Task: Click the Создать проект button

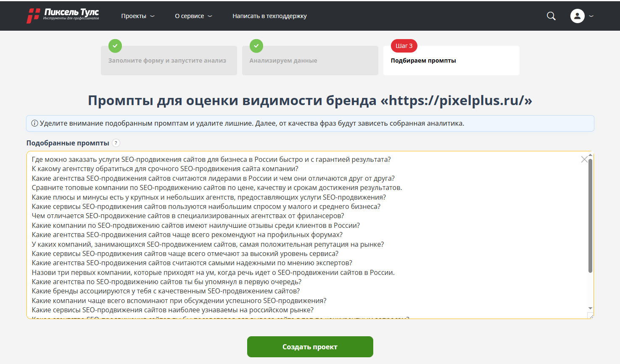Action: click(310, 347)
